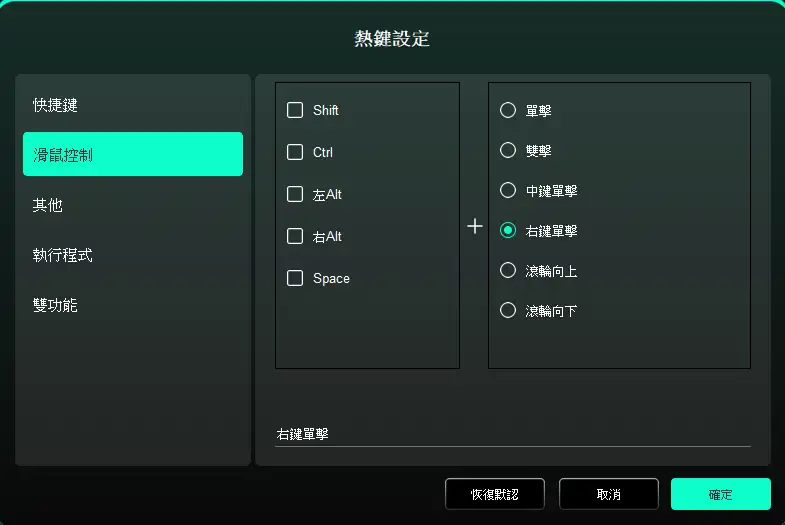Image resolution: width=785 pixels, height=525 pixels.
Task: Open the 快捷鍵 tab
Action: [x=133, y=104]
